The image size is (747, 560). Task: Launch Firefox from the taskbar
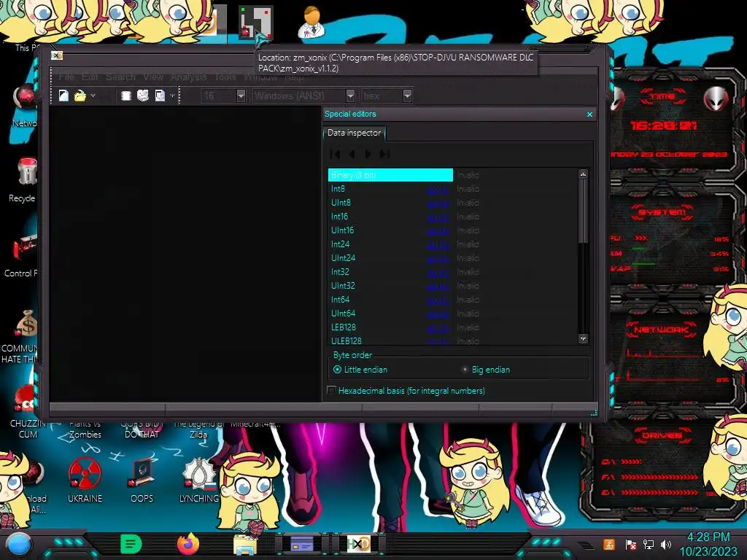(187, 544)
